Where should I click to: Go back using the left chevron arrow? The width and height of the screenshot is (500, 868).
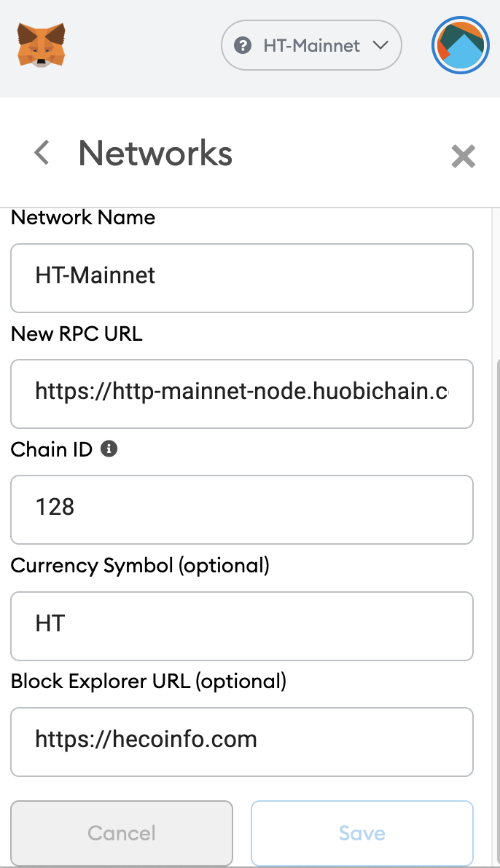42,153
